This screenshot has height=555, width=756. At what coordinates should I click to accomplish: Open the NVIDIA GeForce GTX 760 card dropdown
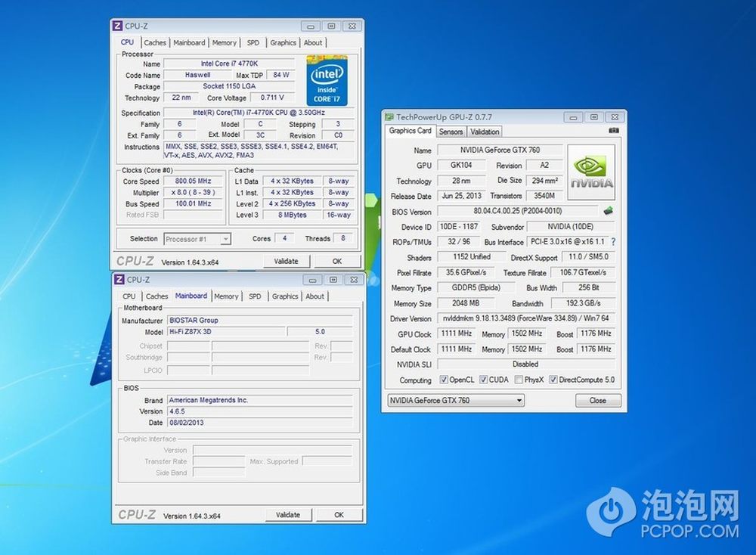coord(456,400)
